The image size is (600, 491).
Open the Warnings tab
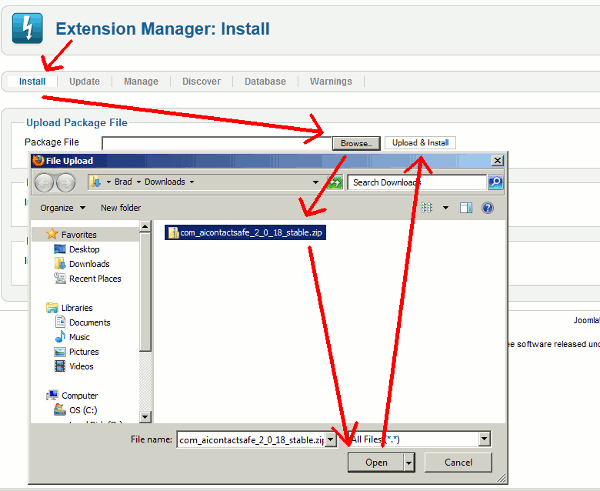[x=331, y=82]
